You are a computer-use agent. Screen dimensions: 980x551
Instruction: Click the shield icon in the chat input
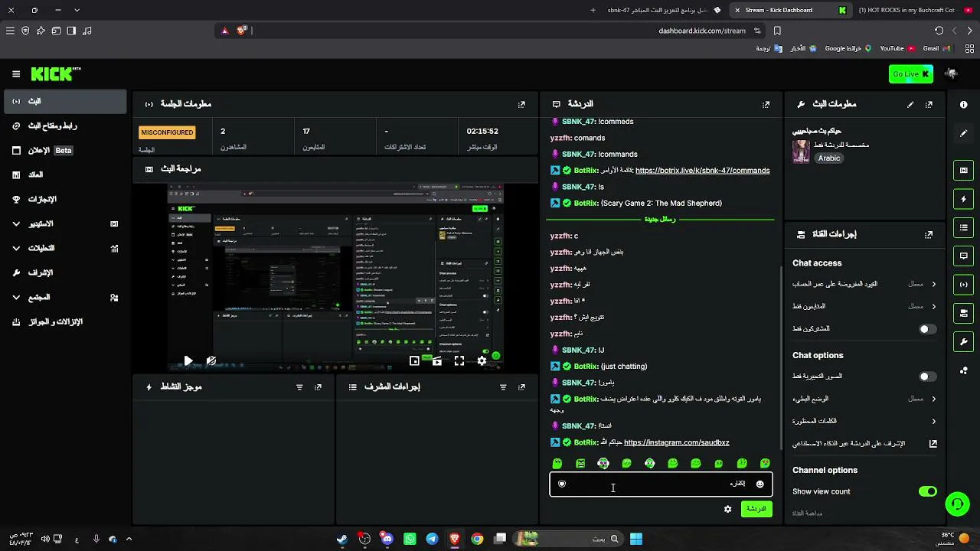(562, 484)
